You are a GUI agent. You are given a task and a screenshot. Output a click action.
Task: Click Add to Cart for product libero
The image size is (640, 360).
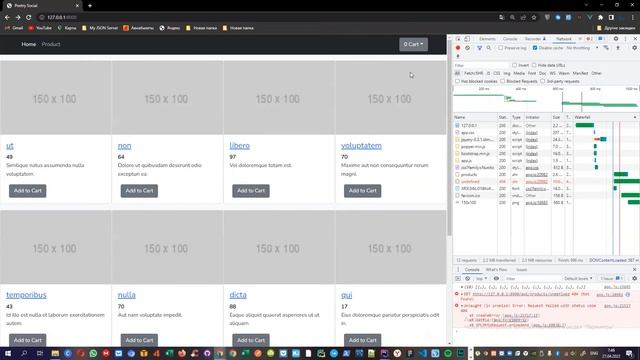pyautogui.click(x=251, y=191)
